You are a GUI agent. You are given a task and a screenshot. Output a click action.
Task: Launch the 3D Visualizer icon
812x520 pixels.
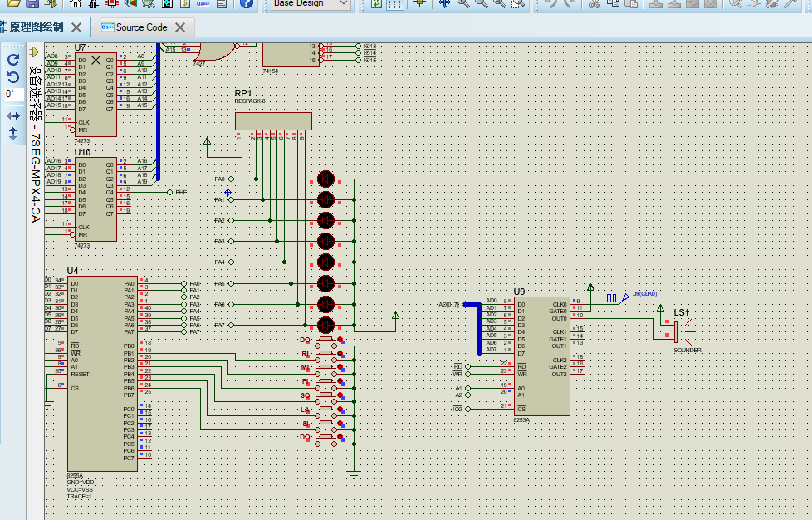pyautogui.click(x=130, y=3)
